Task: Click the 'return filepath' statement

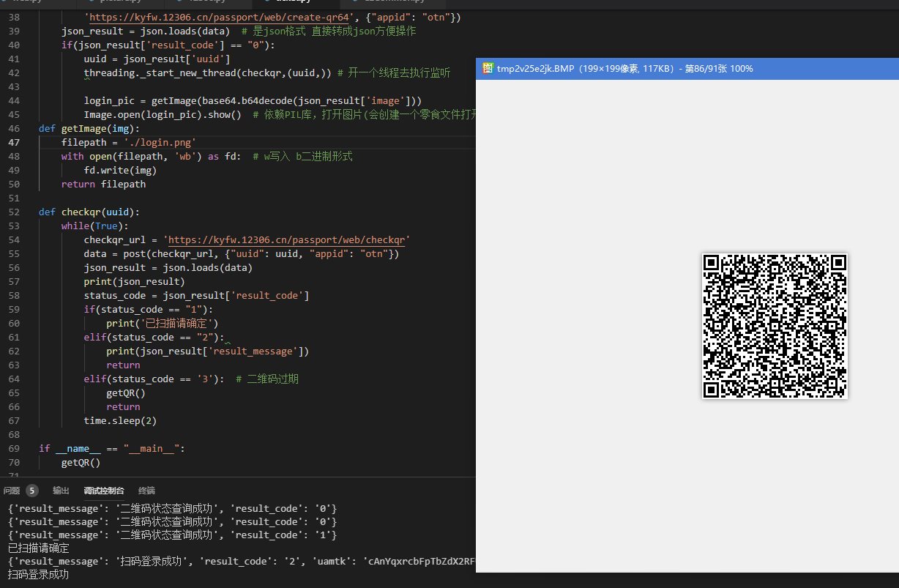Action: pos(103,185)
